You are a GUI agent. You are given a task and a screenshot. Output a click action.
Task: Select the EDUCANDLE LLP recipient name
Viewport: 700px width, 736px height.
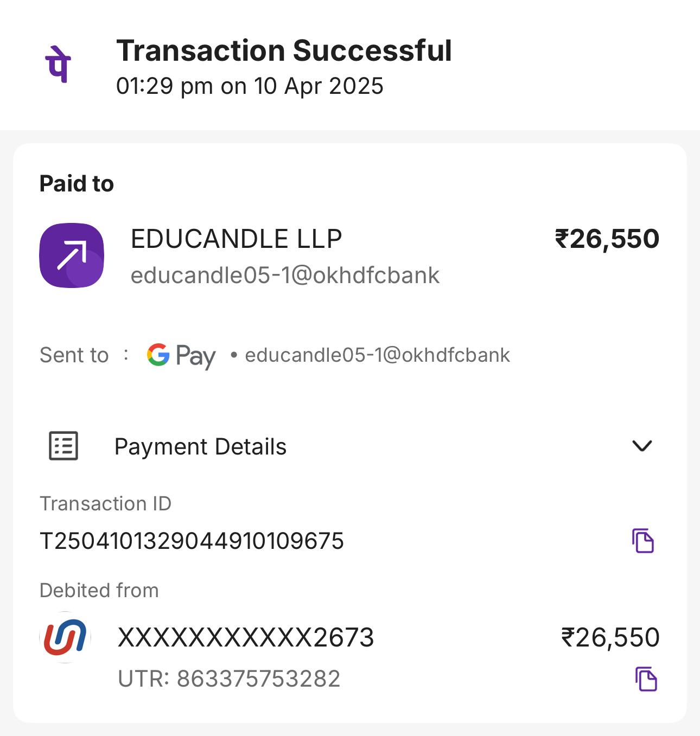point(236,239)
